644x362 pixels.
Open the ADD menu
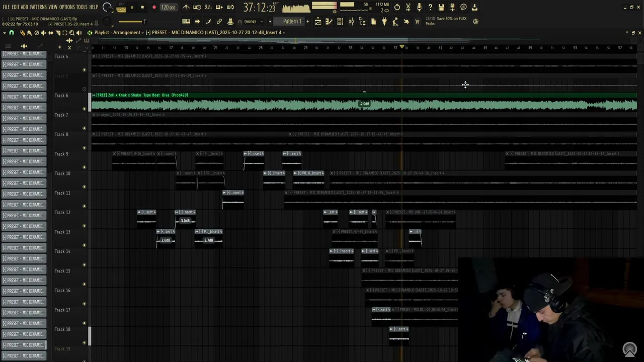coord(24,7)
